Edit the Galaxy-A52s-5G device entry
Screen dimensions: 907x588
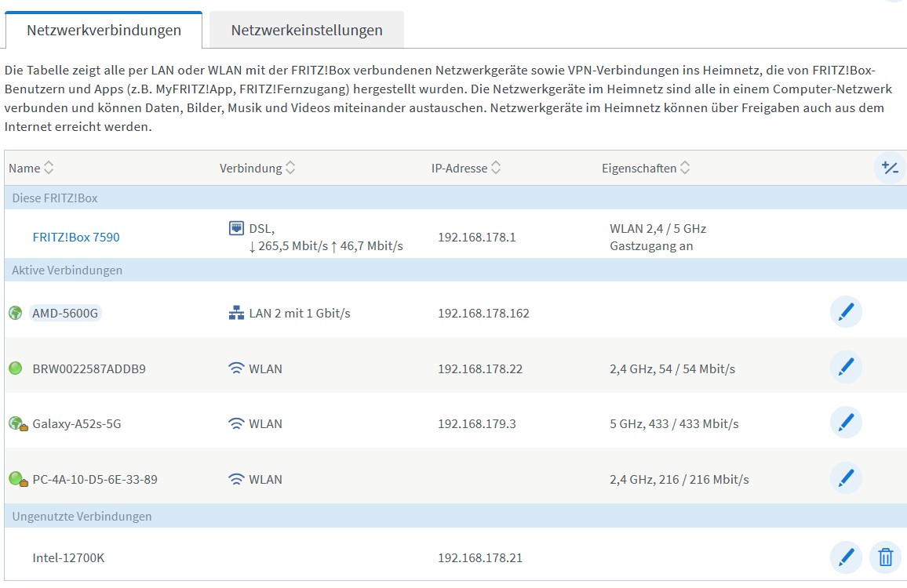coord(846,423)
